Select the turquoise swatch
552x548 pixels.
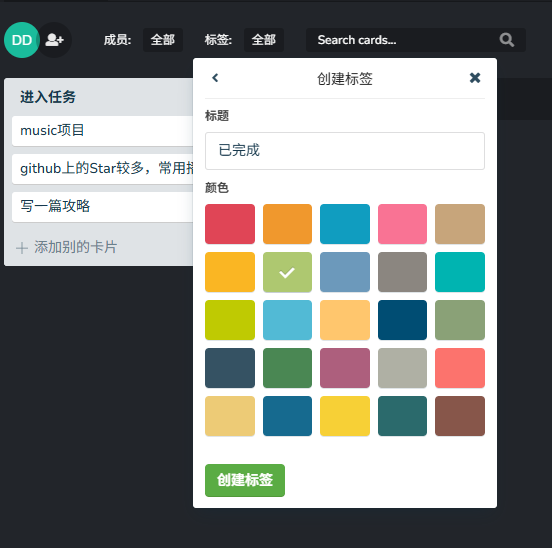[460, 272]
